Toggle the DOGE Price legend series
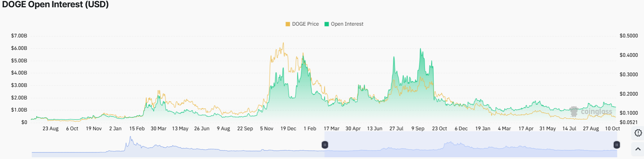This screenshot has height=159, width=644. coord(302,24)
